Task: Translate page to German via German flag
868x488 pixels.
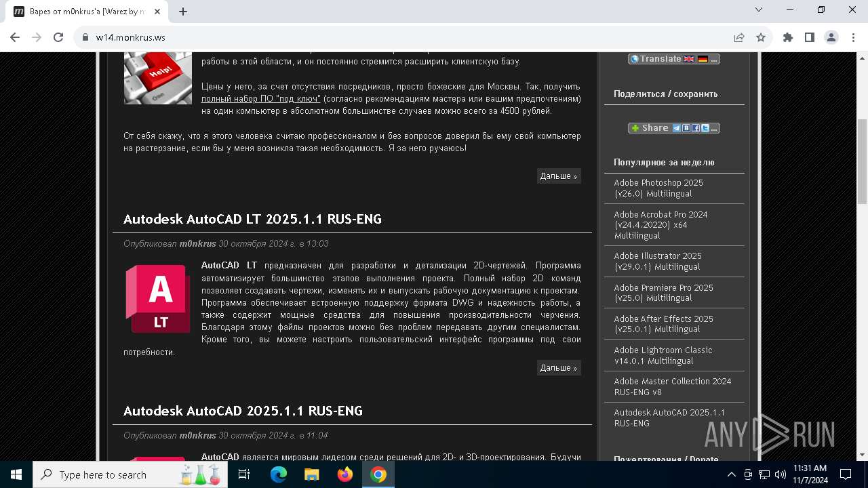Action: (x=703, y=59)
